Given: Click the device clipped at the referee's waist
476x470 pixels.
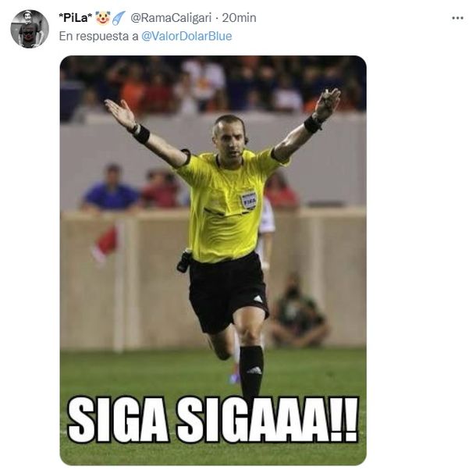Looking at the screenshot, I should pyautogui.click(x=185, y=261).
